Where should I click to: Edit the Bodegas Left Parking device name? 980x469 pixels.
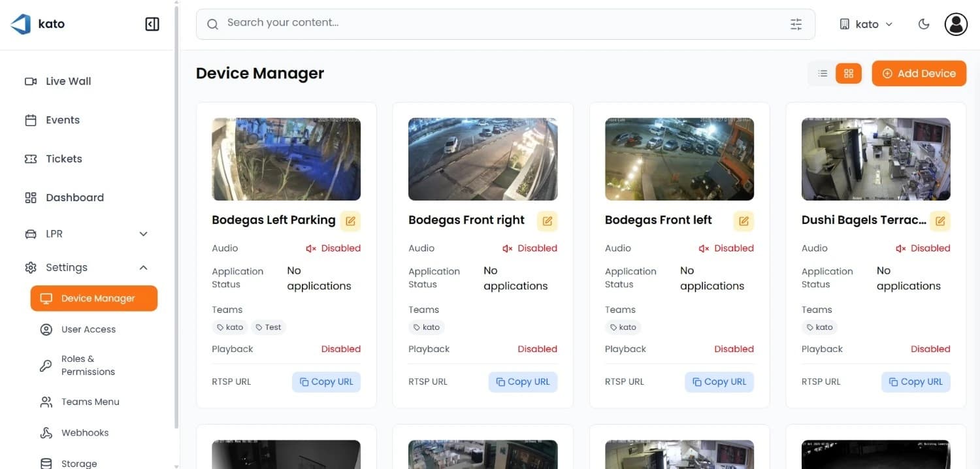pos(350,221)
